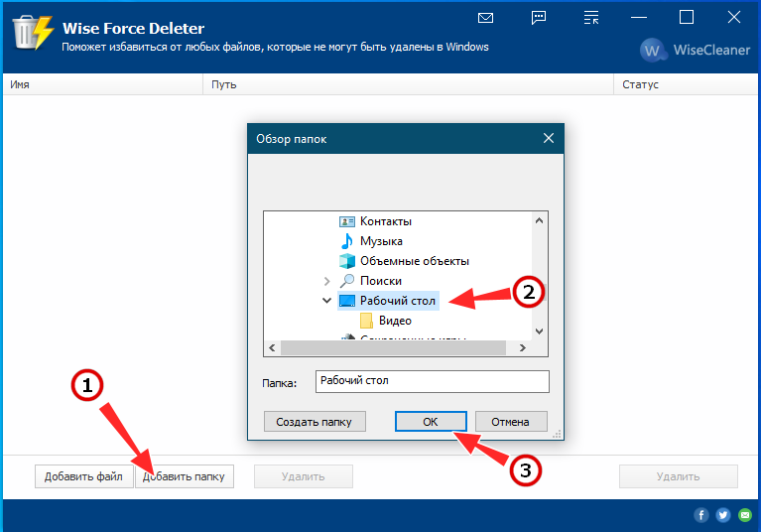This screenshot has width=761, height=532.
Task: Click the horizontal scroll right arrow
Action: coord(522,347)
